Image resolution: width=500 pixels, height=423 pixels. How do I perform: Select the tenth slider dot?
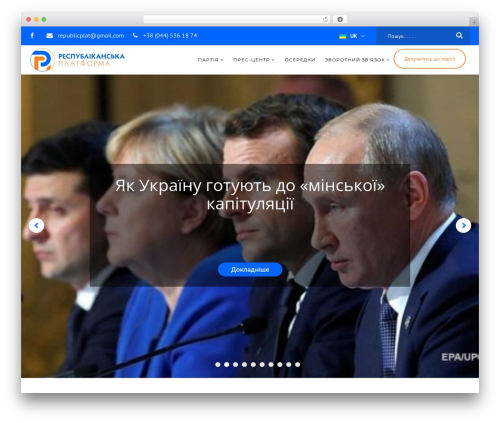click(x=297, y=364)
